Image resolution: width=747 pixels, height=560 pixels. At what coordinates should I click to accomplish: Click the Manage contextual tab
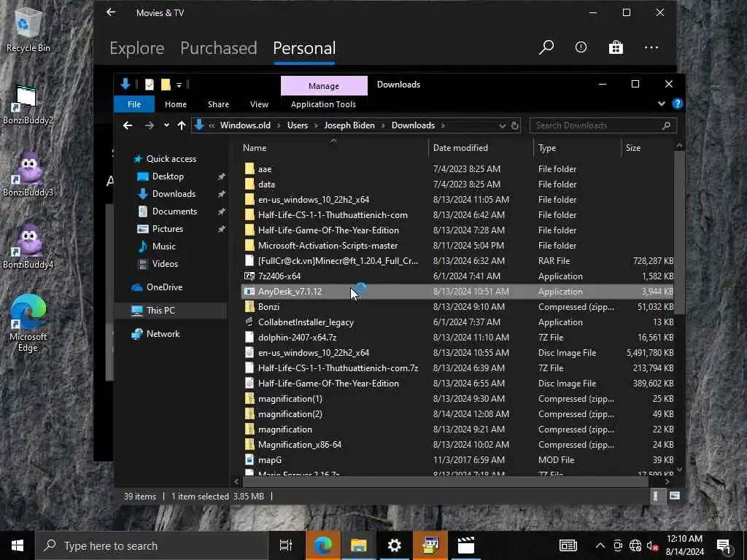pyautogui.click(x=323, y=86)
